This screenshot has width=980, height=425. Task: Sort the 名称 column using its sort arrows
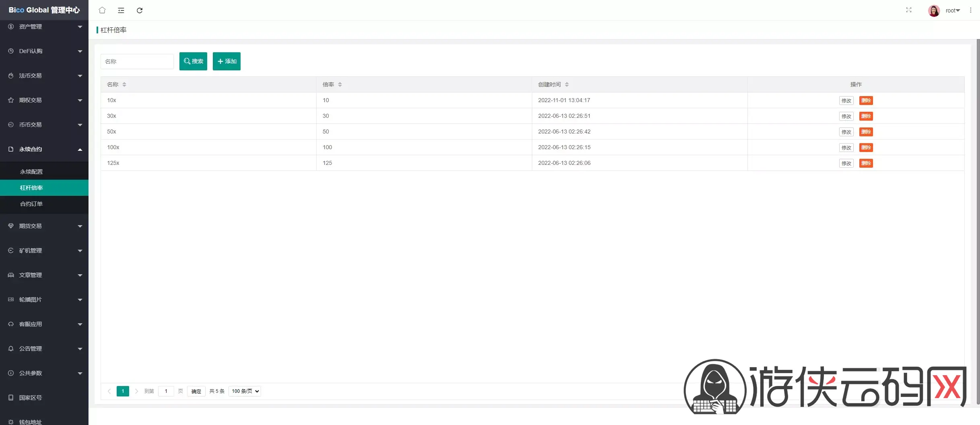pos(124,84)
